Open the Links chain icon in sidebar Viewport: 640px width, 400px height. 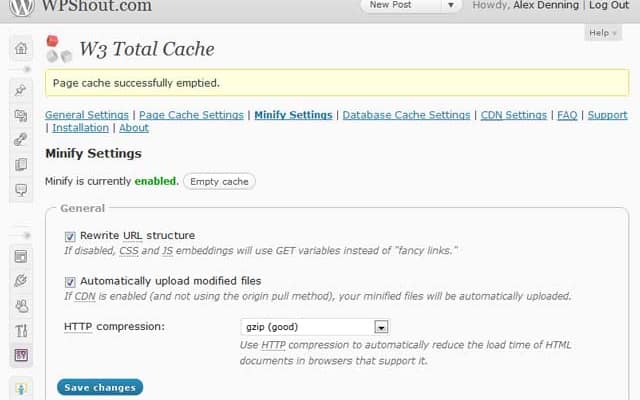pyautogui.click(x=21, y=140)
